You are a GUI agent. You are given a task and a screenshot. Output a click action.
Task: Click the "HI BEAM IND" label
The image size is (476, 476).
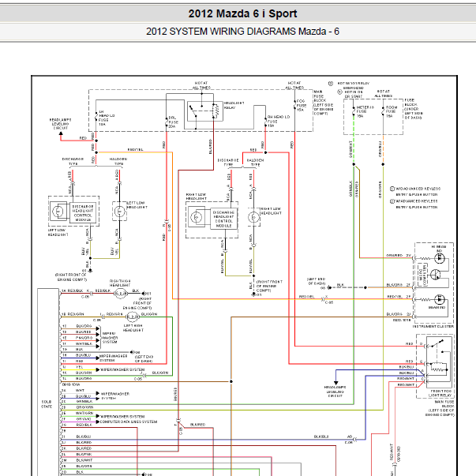click(x=439, y=249)
